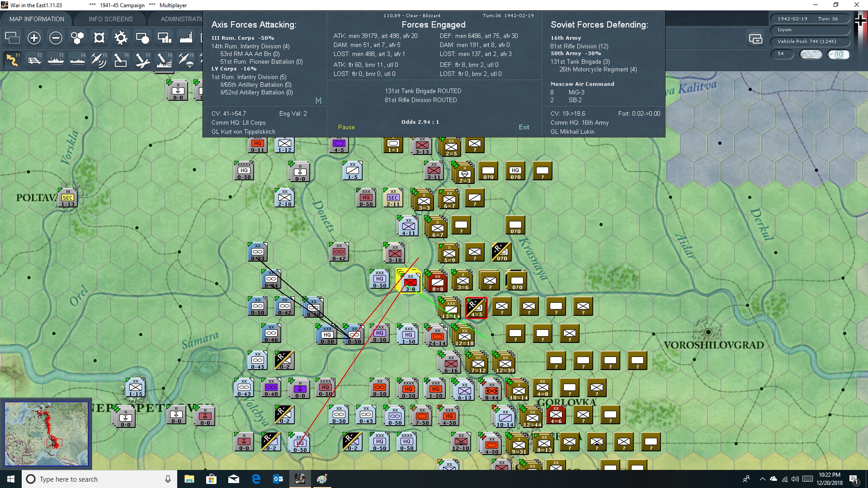Click Exit in the combat report
Screen dimensions: 868x488
(524, 127)
